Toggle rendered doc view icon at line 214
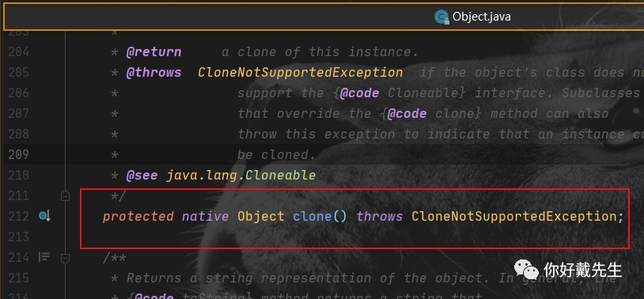 (x=44, y=257)
